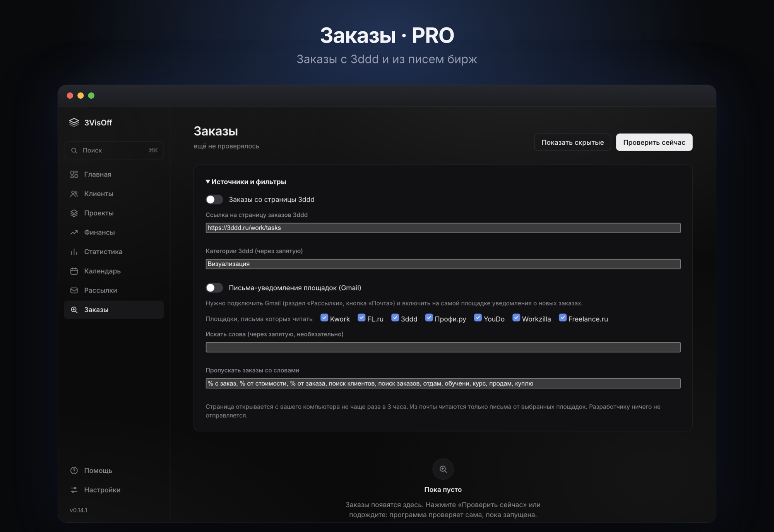Click the Финансы trend arrow icon
The image size is (774, 532).
point(74,232)
